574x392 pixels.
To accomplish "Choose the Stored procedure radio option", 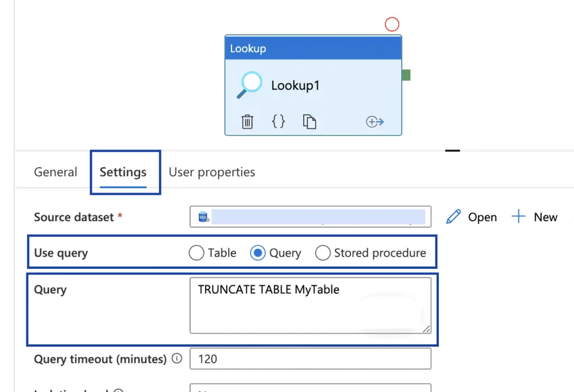I will point(322,253).
